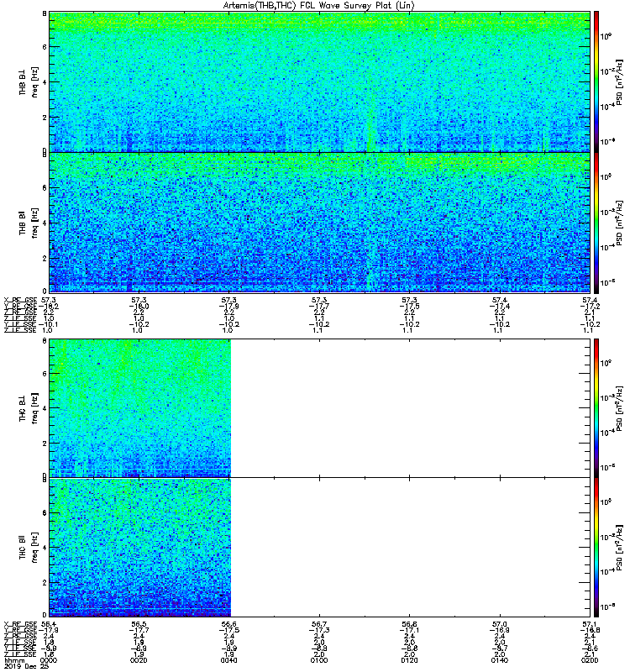Click the color bar beside THC B⊥ panel
This screenshot has height=672, width=630.
coord(596,408)
